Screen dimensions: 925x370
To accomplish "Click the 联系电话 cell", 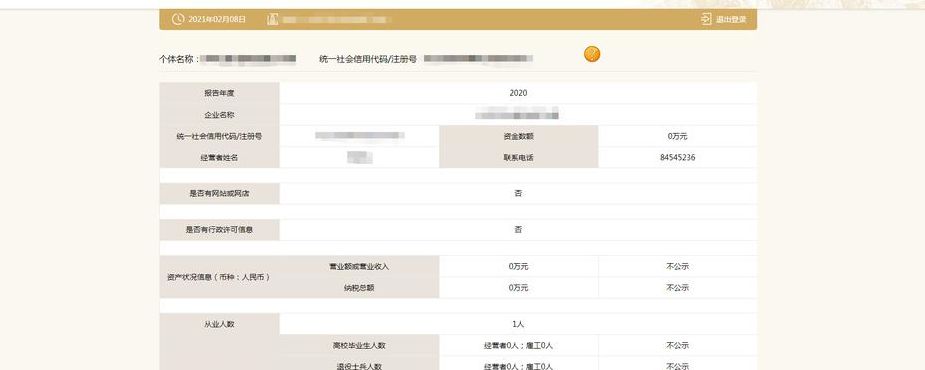I will tap(519, 158).
